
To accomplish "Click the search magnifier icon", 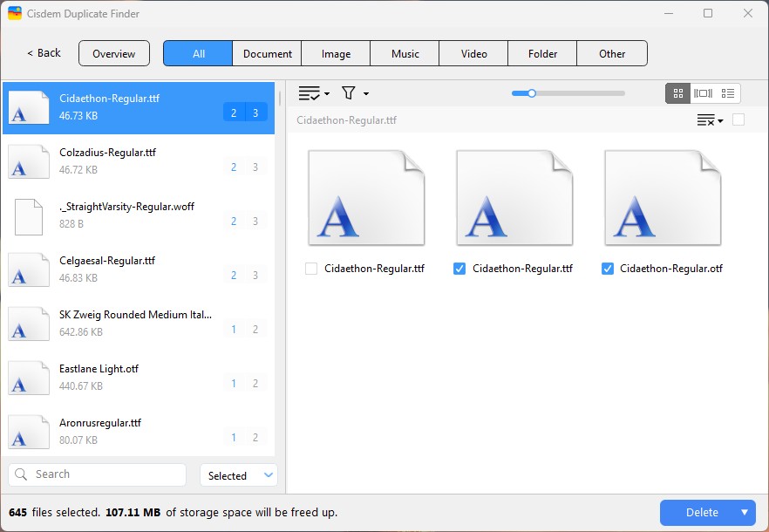I will click(x=23, y=474).
